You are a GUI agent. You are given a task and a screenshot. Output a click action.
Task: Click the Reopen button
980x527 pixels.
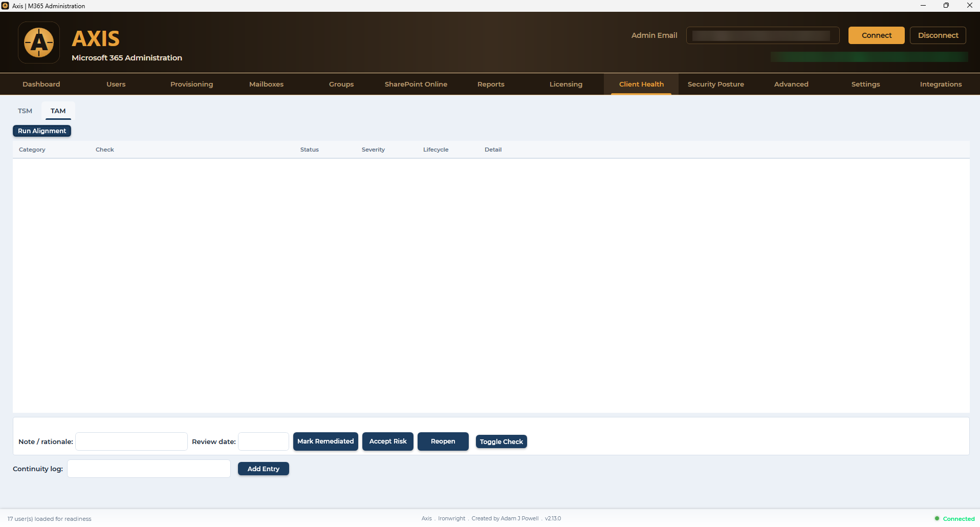443,441
